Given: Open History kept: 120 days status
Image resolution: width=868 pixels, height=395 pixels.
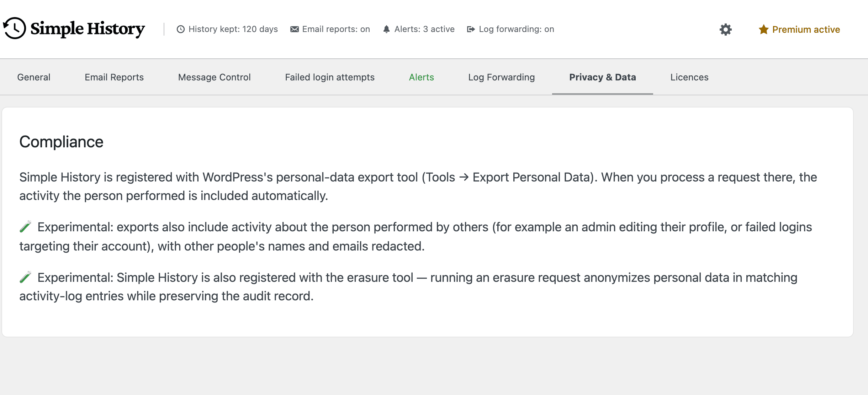Looking at the screenshot, I should coord(227,29).
